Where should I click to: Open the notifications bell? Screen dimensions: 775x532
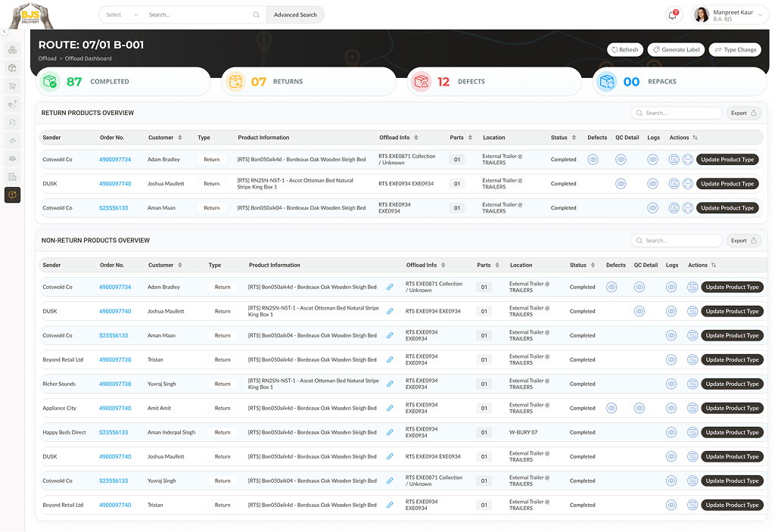tap(673, 14)
